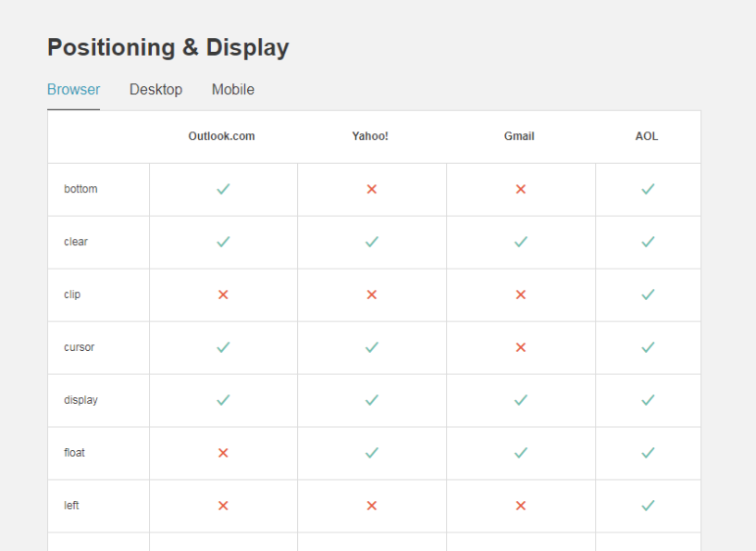Click the Yahoo! checkmark for cursor
This screenshot has height=551, width=756.
pyautogui.click(x=372, y=347)
